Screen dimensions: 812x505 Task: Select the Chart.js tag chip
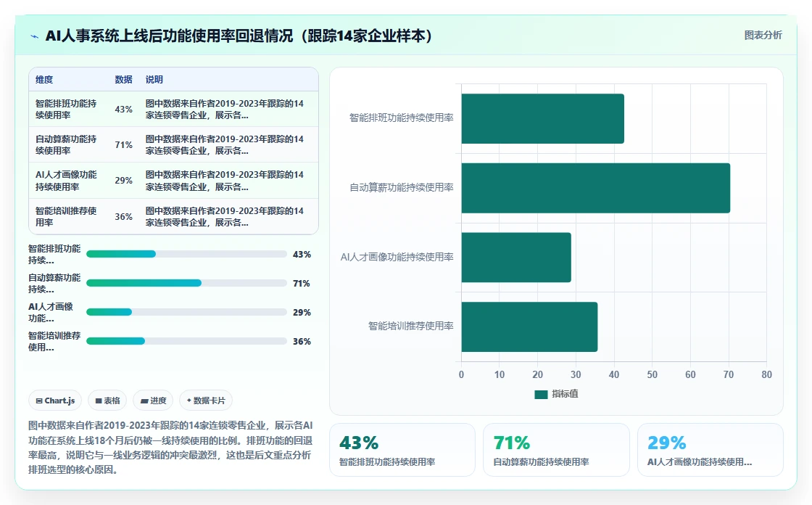pyautogui.click(x=55, y=401)
